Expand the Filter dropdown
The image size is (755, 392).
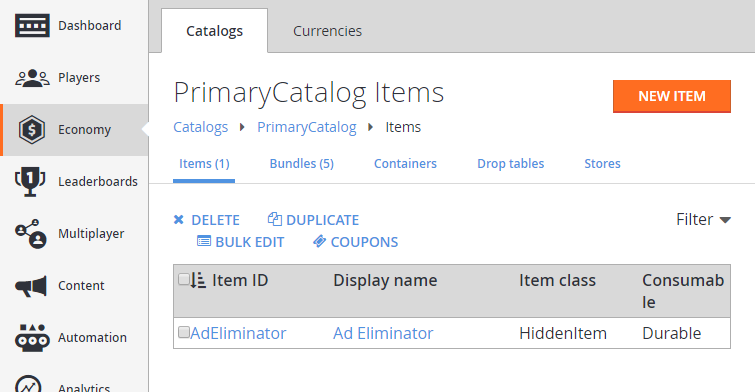click(x=703, y=220)
